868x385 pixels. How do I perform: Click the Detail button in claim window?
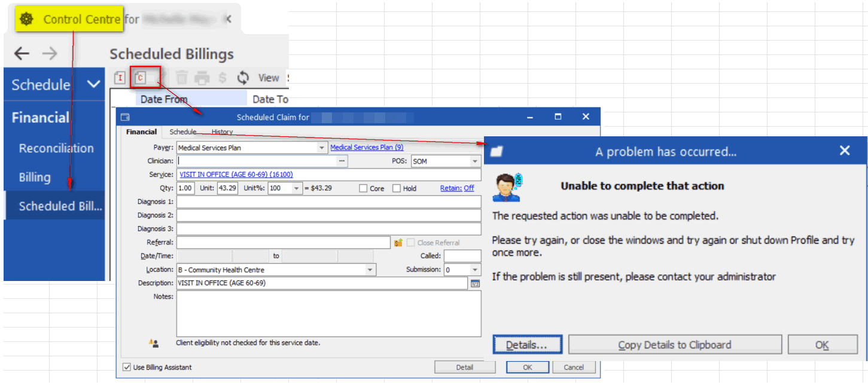click(465, 367)
